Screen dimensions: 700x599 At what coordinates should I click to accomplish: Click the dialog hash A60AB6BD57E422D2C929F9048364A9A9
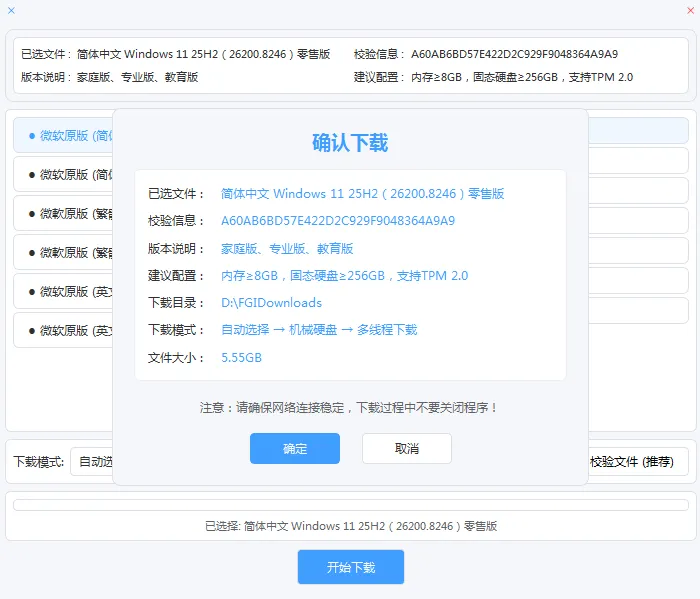[x=338, y=221]
